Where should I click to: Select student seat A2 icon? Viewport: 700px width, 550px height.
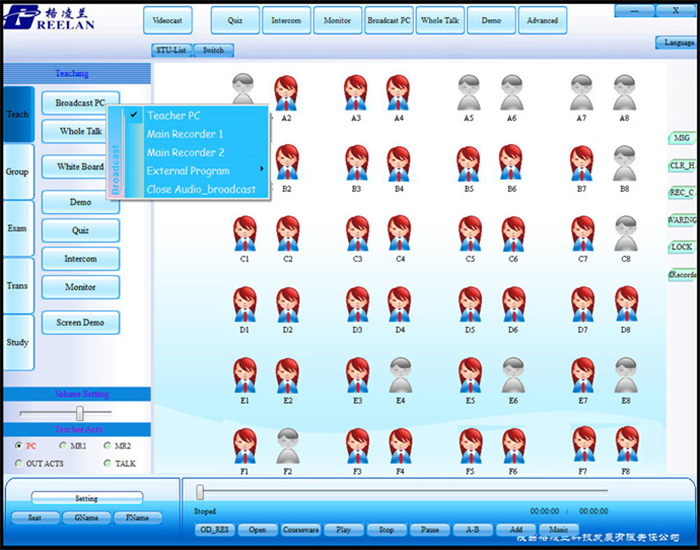287,93
